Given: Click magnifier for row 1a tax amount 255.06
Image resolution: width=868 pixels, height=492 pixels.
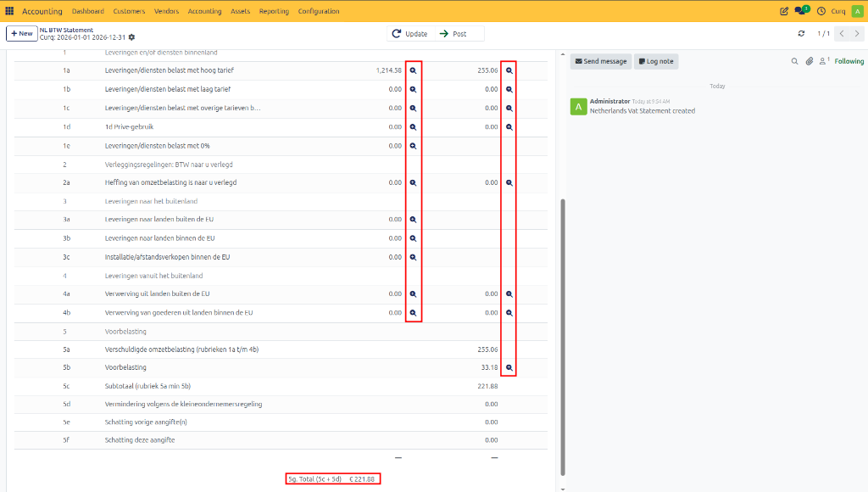Looking at the screenshot, I should (509, 70).
